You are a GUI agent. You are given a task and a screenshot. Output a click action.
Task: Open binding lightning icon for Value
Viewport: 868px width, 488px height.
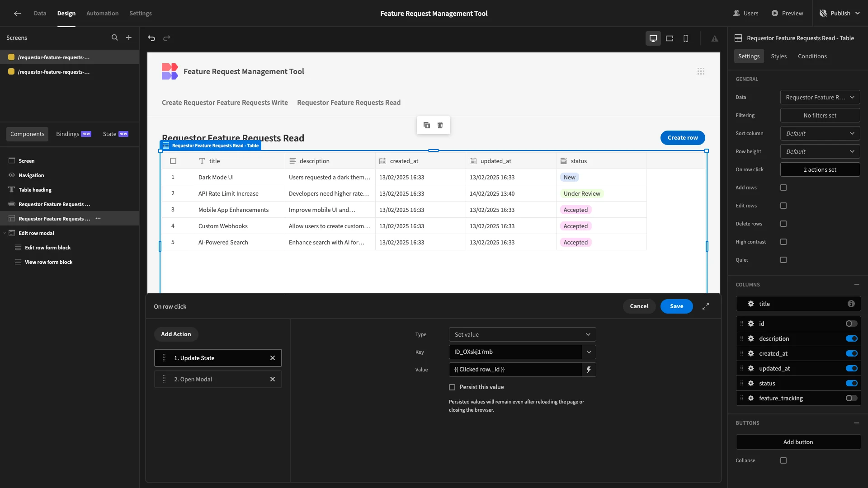pyautogui.click(x=589, y=370)
